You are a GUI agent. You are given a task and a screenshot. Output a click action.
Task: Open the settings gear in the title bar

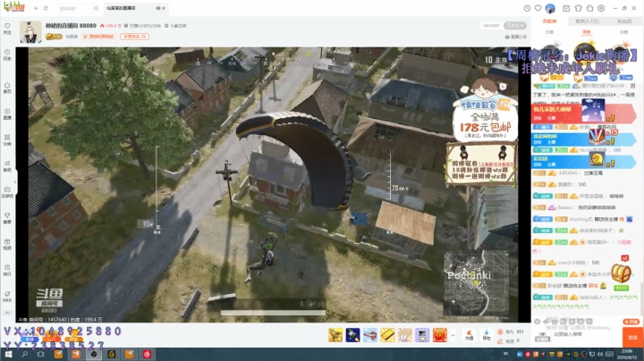click(x=601, y=8)
